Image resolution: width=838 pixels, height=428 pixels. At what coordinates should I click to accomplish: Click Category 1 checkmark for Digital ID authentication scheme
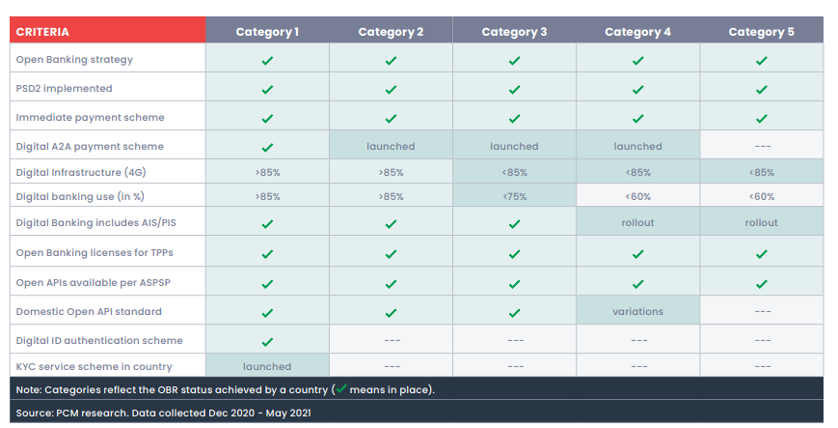click(x=267, y=341)
